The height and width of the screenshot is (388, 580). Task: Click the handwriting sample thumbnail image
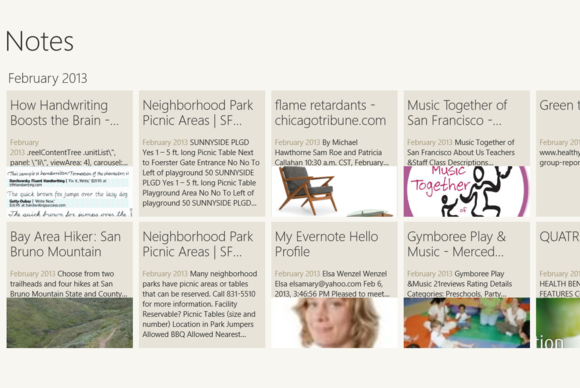click(70, 192)
